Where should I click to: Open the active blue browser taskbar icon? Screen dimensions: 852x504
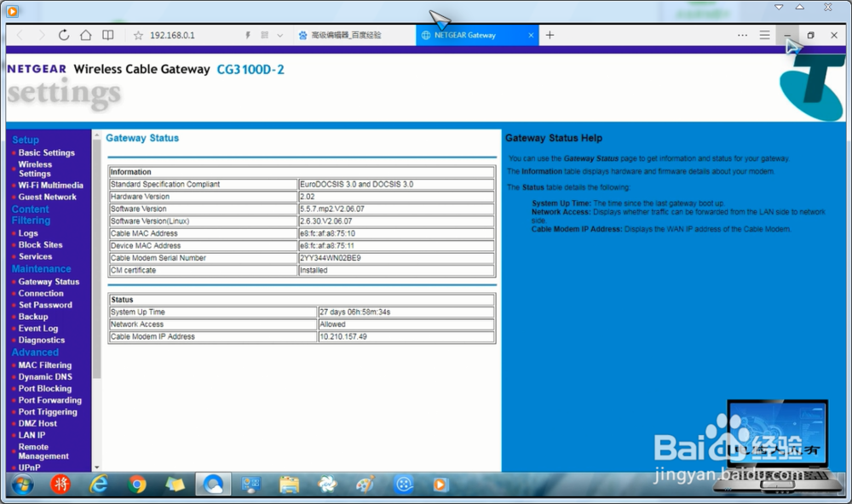[x=213, y=484]
